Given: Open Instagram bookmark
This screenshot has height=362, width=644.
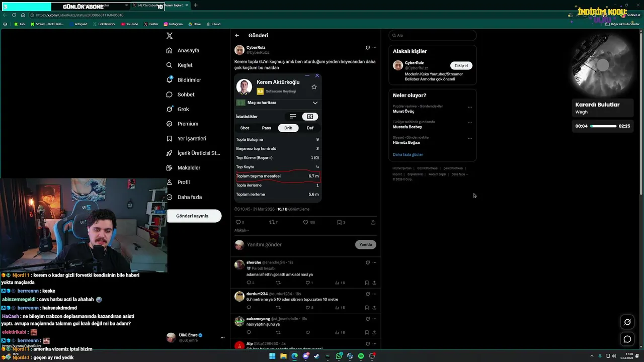Looking at the screenshot, I should click(173, 24).
